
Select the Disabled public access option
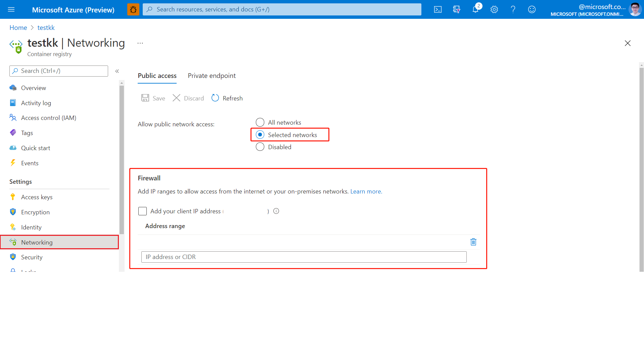tap(260, 147)
